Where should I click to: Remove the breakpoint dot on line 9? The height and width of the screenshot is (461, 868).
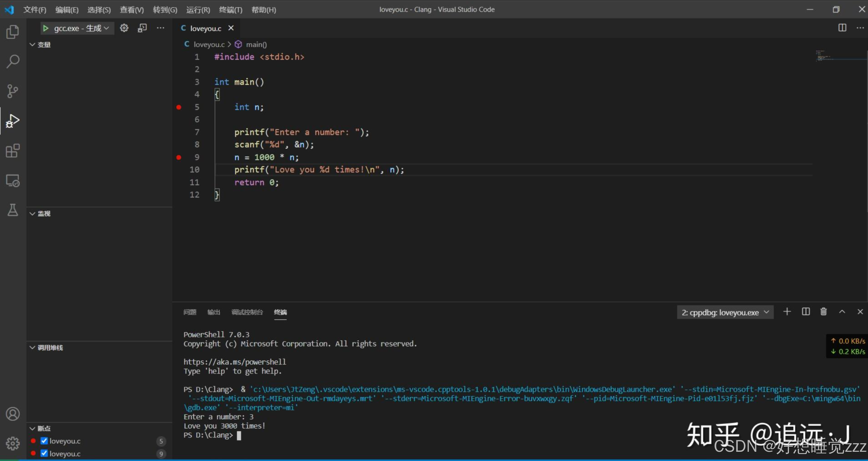tap(179, 157)
